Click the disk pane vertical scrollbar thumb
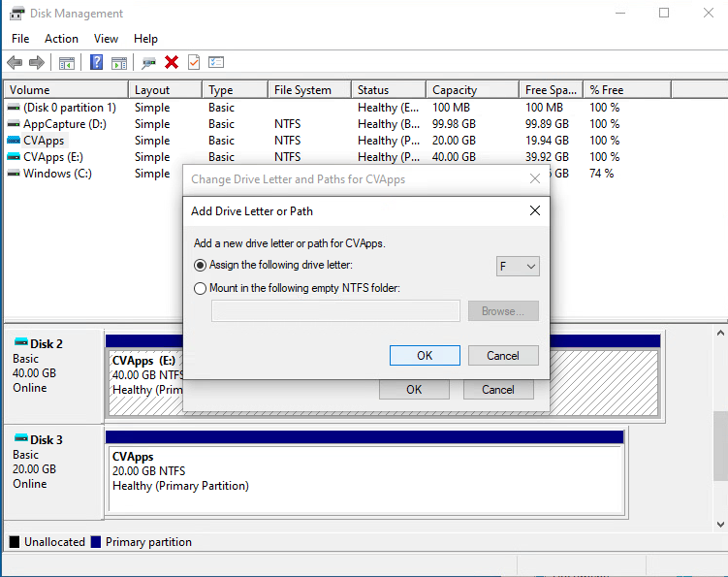The width and height of the screenshot is (728, 577). click(720, 446)
